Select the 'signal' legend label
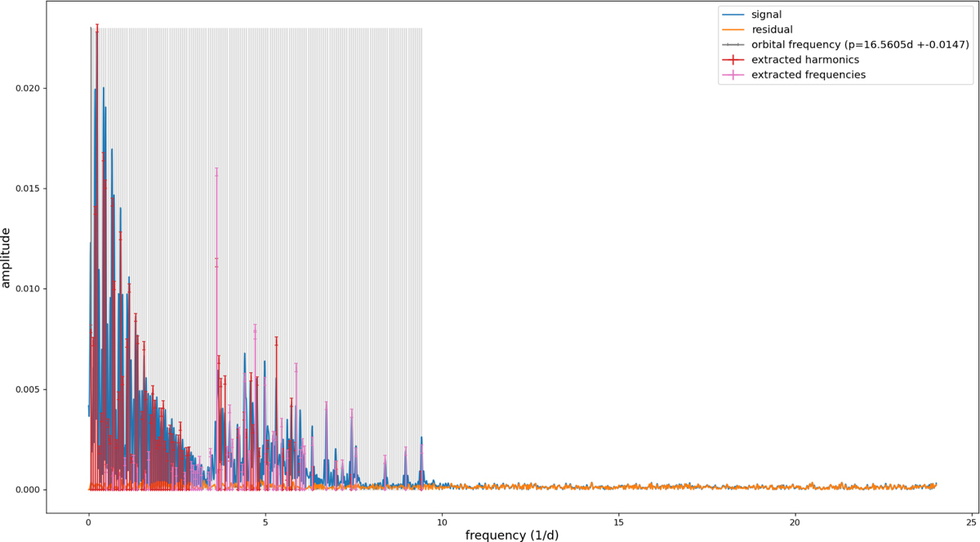 coord(767,14)
